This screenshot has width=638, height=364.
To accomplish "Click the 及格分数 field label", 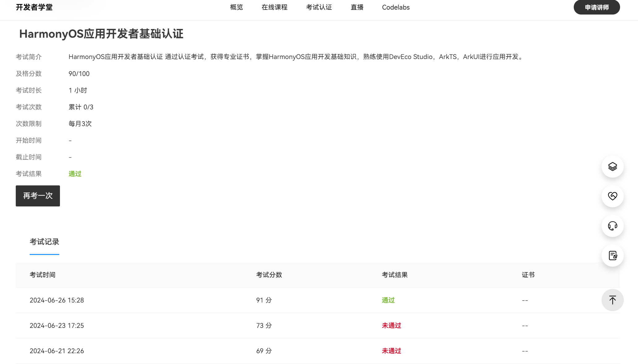I will click(29, 74).
